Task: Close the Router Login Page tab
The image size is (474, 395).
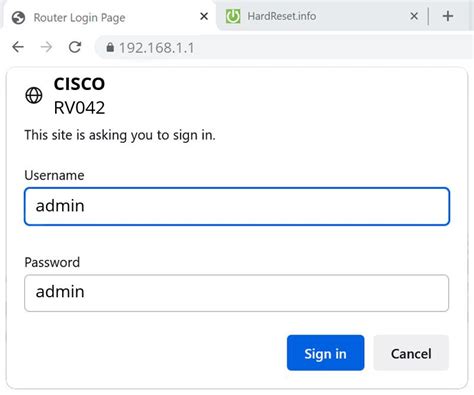Action: pyautogui.click(x=204, y=16)
